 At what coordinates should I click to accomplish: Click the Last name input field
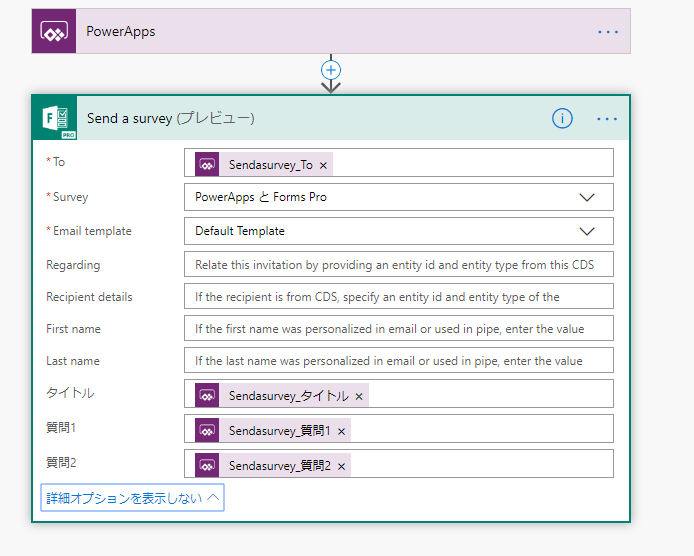click(x=399, y=360)
